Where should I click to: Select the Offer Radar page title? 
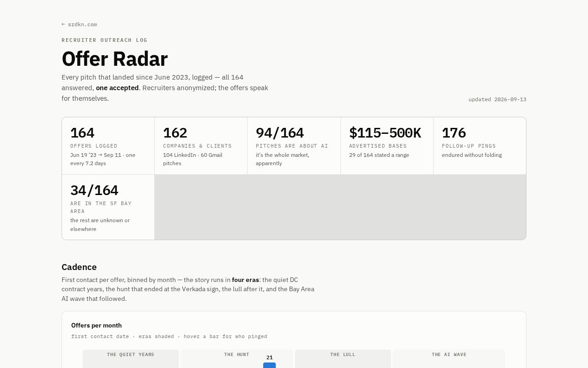click(x=114, y=59)
